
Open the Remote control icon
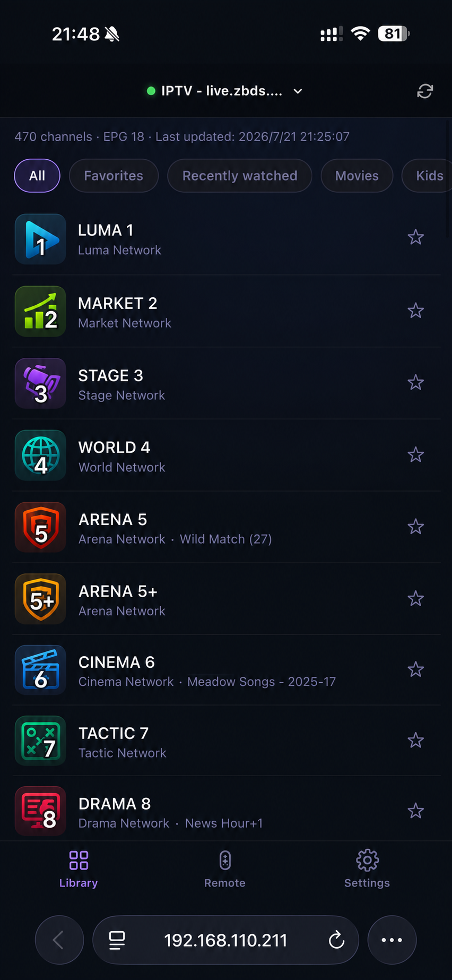coord(225,860)
